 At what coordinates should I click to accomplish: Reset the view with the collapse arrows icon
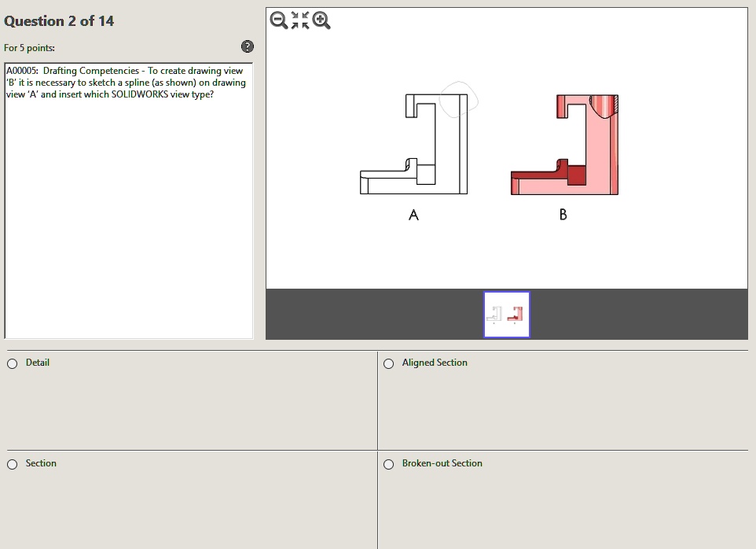[298, 20]
